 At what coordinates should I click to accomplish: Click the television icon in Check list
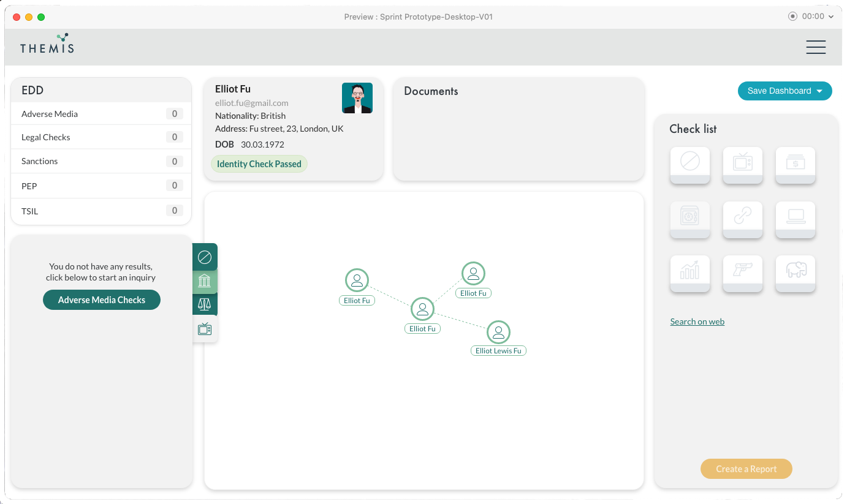[x=743, y=163]
